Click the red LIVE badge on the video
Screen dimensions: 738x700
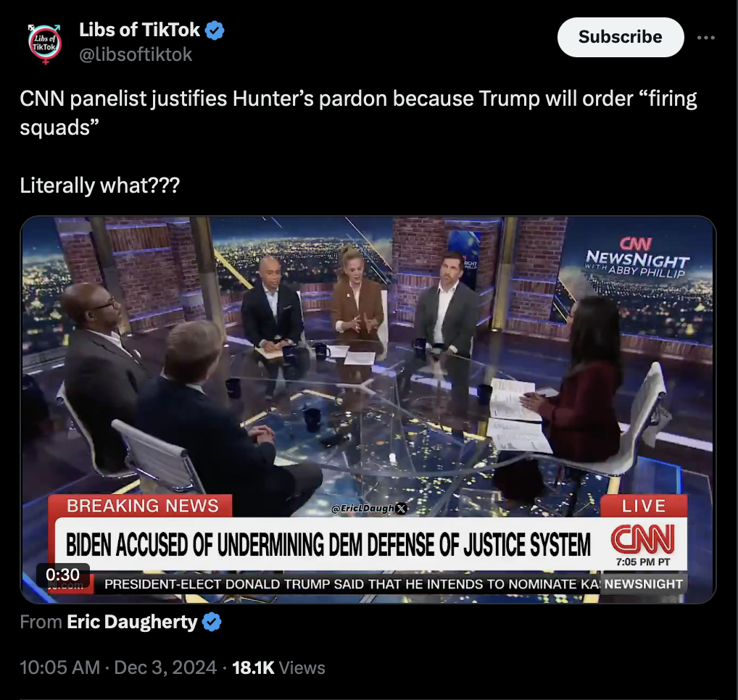[644, 506]
